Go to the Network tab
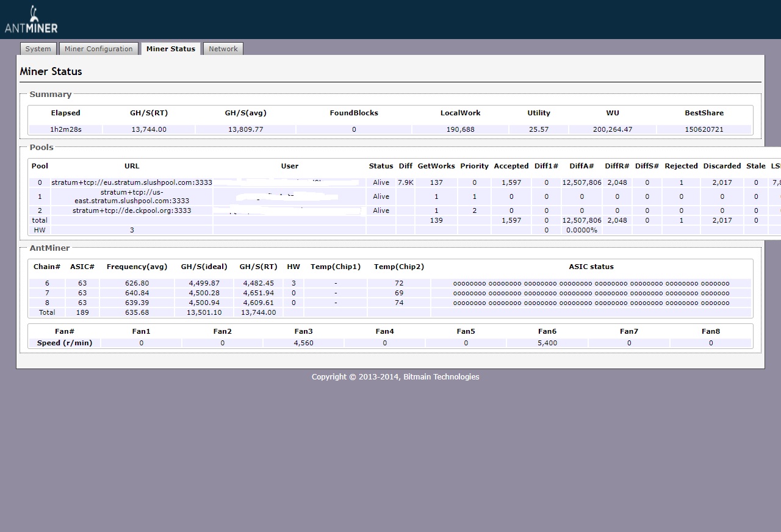781x532 pixels. 223,49
